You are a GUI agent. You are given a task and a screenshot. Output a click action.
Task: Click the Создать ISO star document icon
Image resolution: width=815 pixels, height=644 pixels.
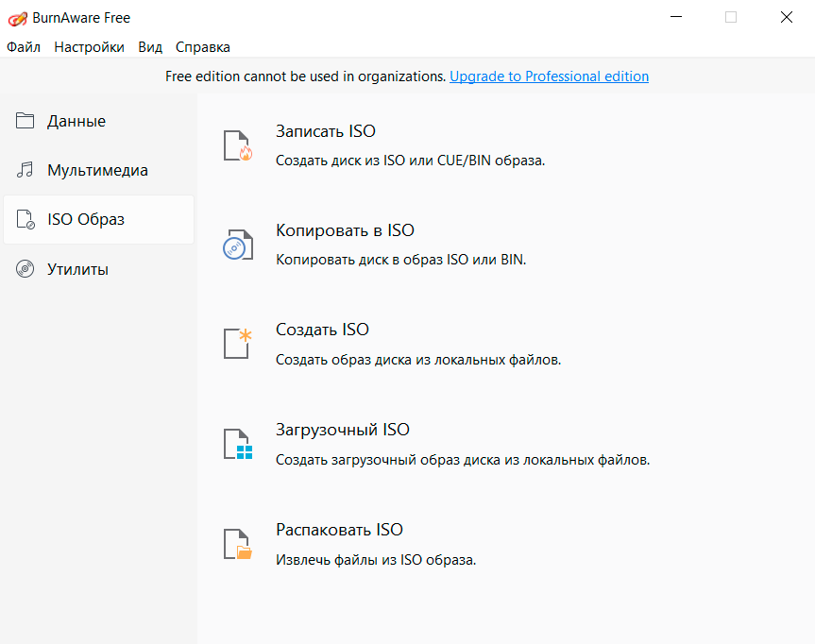[238, 344]
